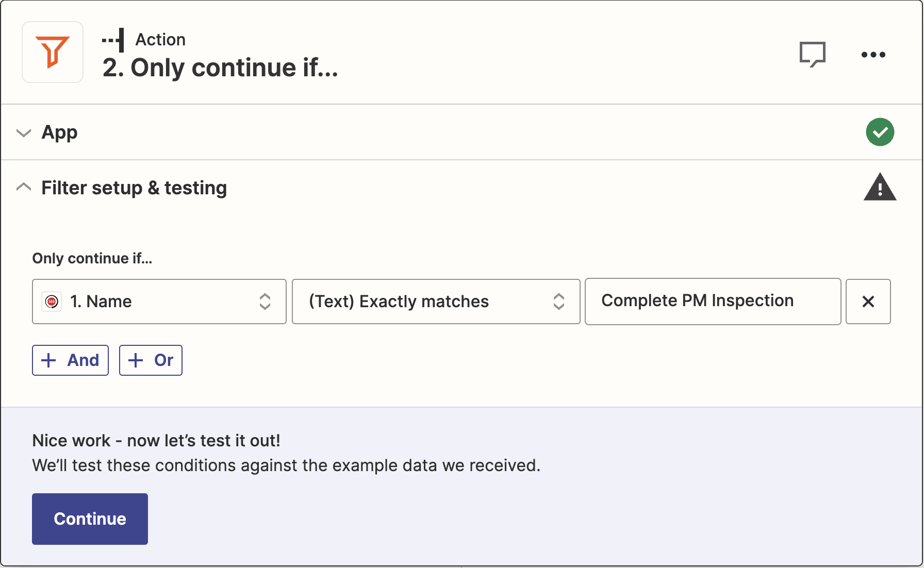Screen dimensions: 924x568
Task: Click the action step path icon
Action: tap(113, 40)
